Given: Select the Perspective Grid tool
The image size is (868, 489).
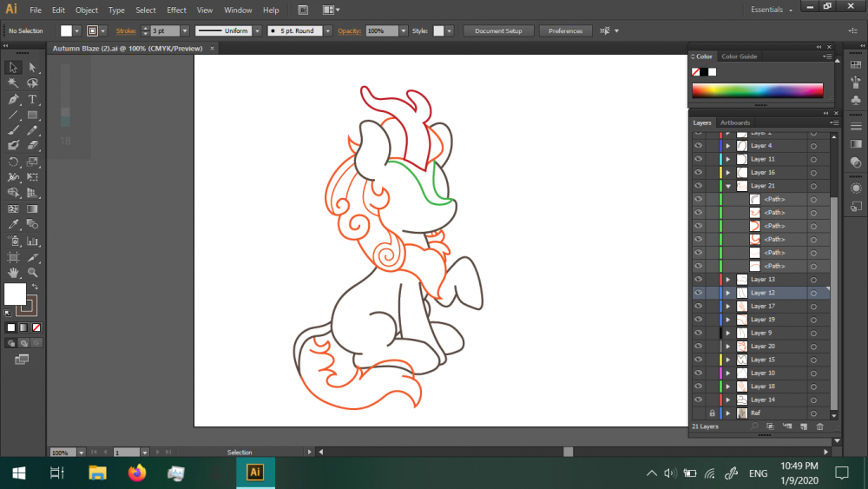Looking at the screenshot, I should (33, 193).
